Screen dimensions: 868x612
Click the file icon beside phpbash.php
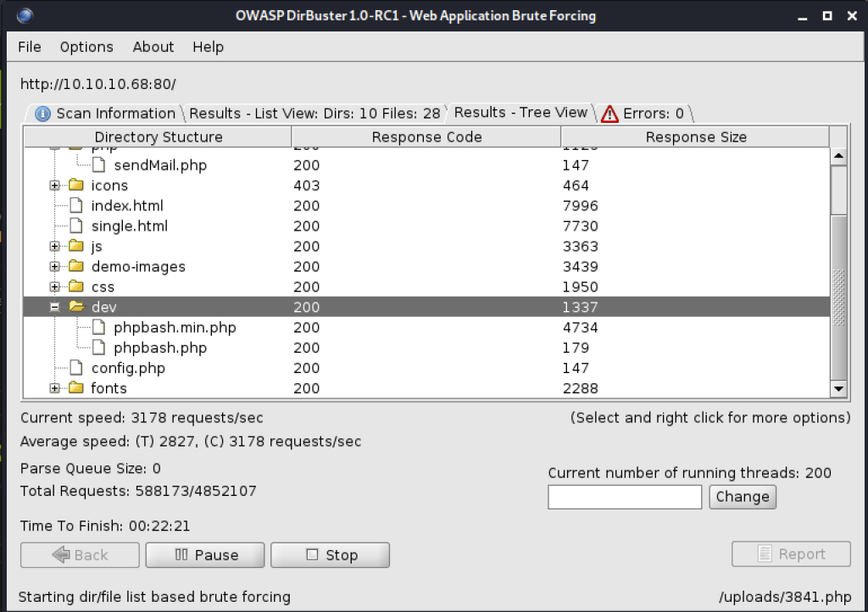click(99, 348)
